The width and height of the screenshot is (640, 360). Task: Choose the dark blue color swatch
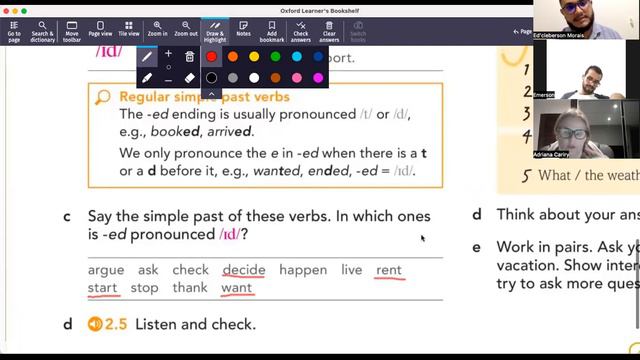click(x=318, y=57)
